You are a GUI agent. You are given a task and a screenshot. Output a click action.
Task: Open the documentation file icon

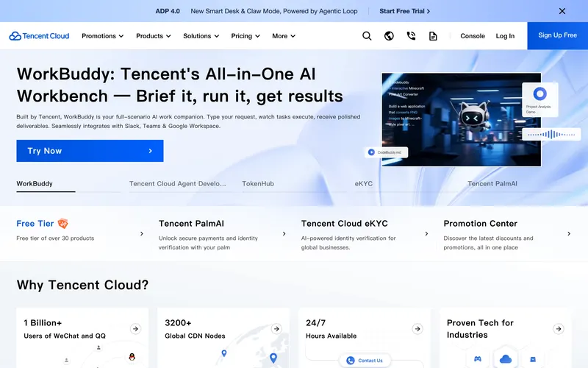click(x=433, y=36)
